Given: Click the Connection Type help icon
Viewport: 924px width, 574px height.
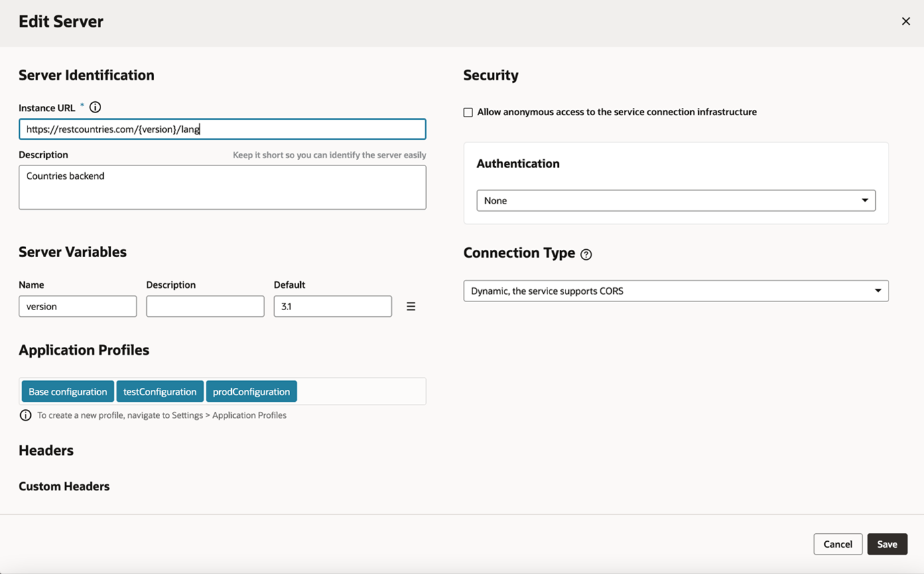Looking at the screenshot, I should coord(586,255).
